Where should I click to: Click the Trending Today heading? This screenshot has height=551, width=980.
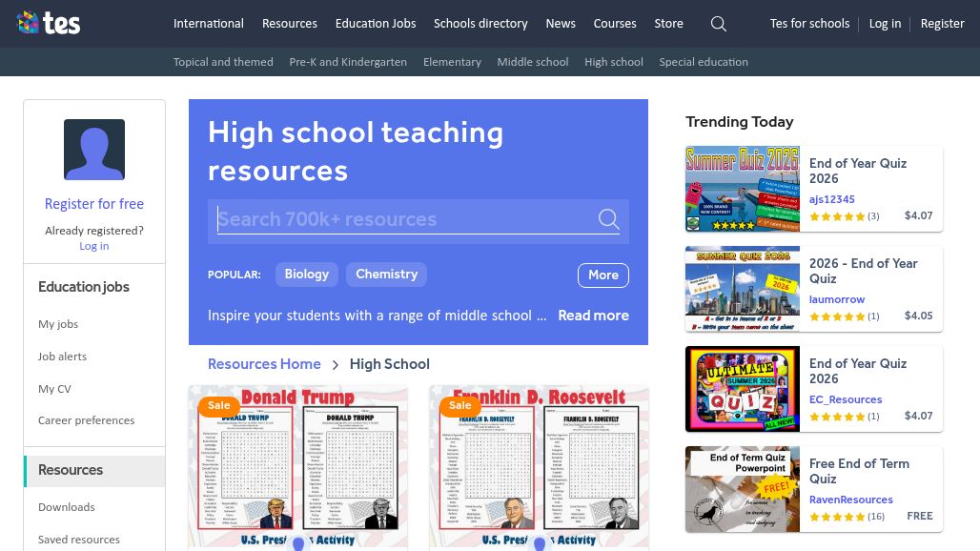740,122
